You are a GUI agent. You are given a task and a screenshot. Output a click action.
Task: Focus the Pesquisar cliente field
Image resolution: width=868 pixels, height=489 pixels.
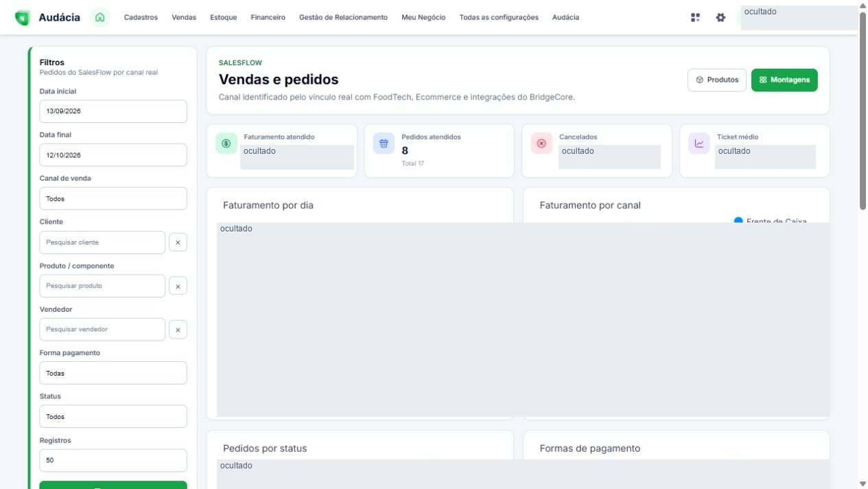point(102,242)
